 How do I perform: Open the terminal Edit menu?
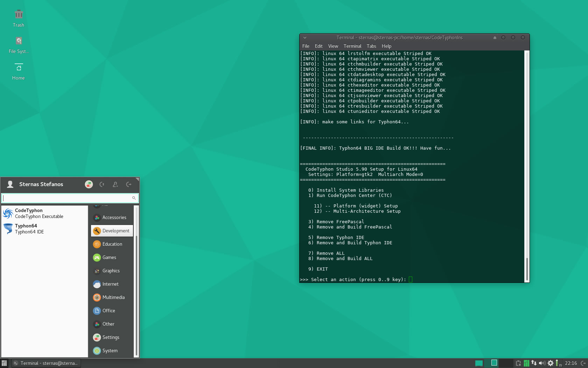click(318, 46)
